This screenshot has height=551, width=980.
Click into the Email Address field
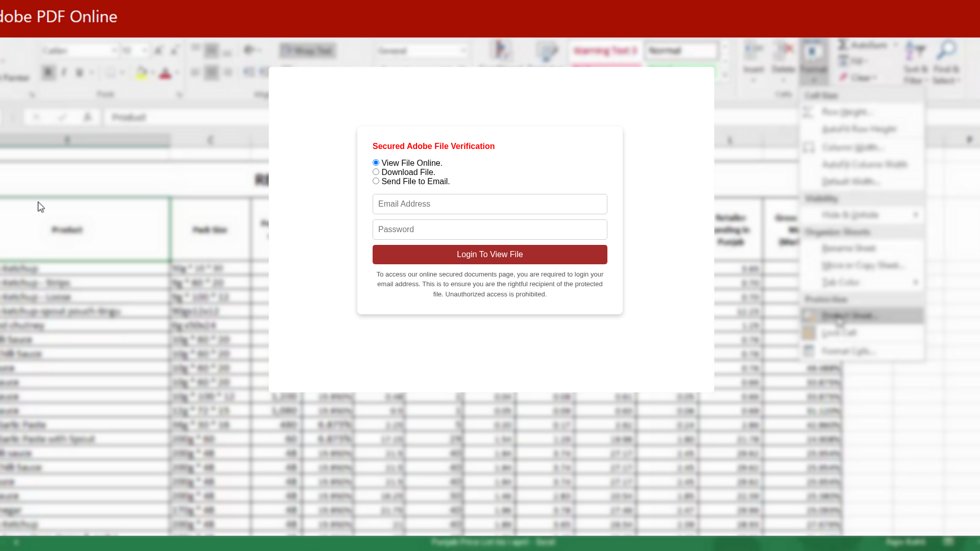tap(489, 204)
